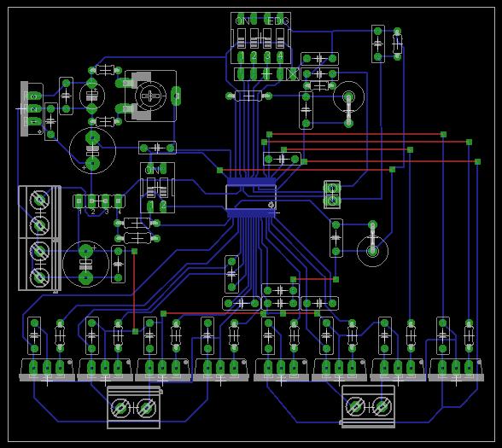This screenshot has height=448, width=502.
Task: Select the two-way screw terminal block near bottom-left transistors
Action: click(133, 407)
